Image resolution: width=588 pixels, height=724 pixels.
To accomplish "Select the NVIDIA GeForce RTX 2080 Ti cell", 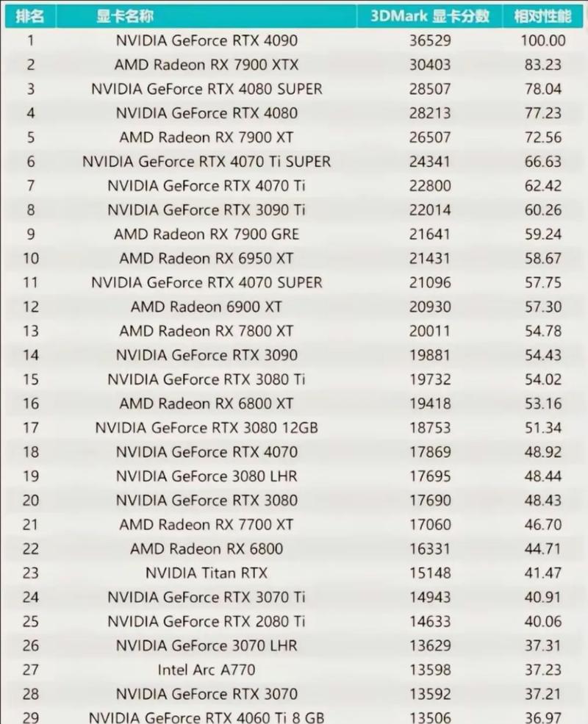I will coord(207,621).
